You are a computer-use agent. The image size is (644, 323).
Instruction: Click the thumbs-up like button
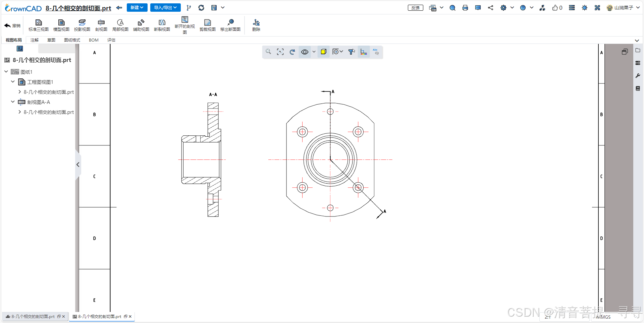[557, 8]
